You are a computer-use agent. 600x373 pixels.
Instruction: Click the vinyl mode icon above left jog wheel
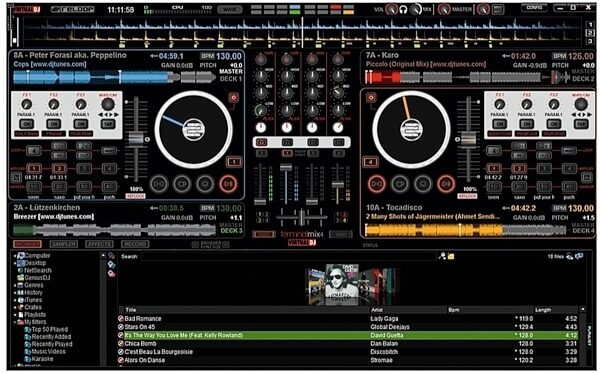(x=233, y=98)
